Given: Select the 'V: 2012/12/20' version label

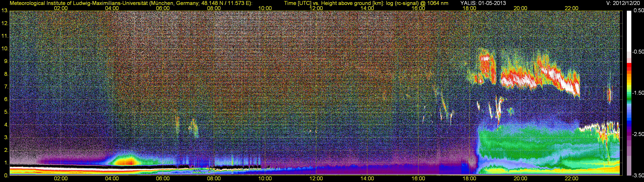Looking at the screenshot, I should (x=623, y=3).
